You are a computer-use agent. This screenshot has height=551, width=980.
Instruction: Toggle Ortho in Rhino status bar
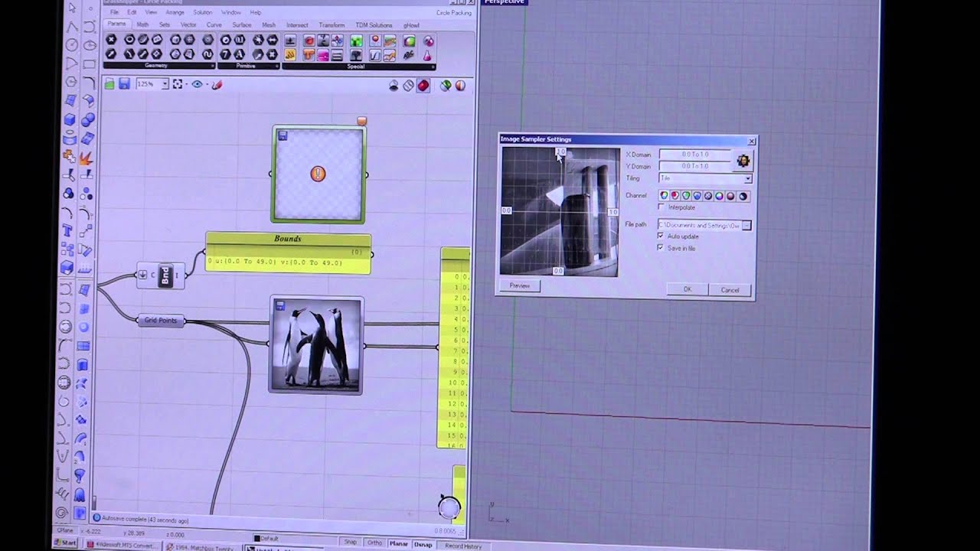point(374,543)
